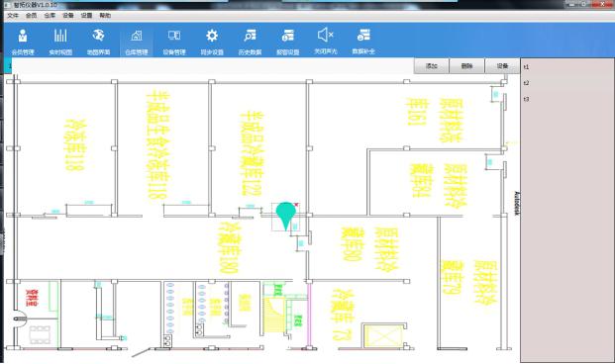
Task: Mute alarms with the speaker icon
Action: [326, 41]
